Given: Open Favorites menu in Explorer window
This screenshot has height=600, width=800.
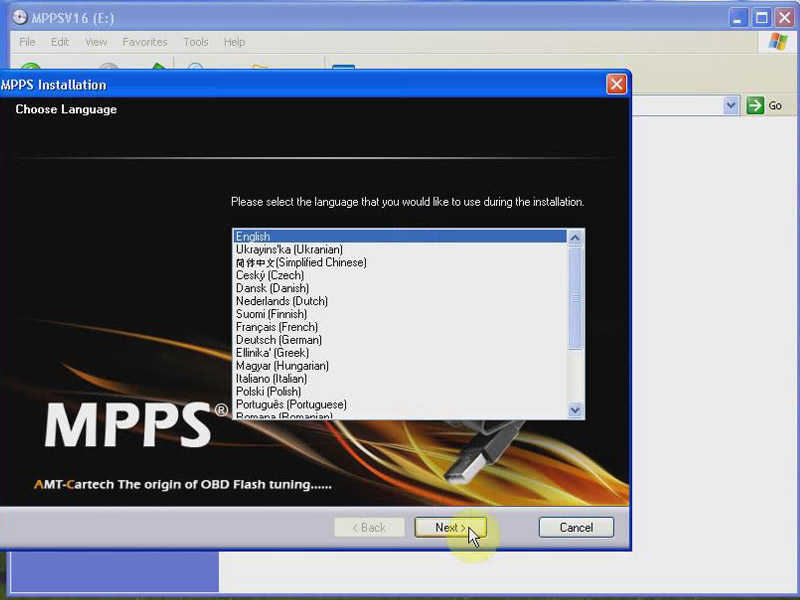Looking at the screenshot, I should 145,42.
